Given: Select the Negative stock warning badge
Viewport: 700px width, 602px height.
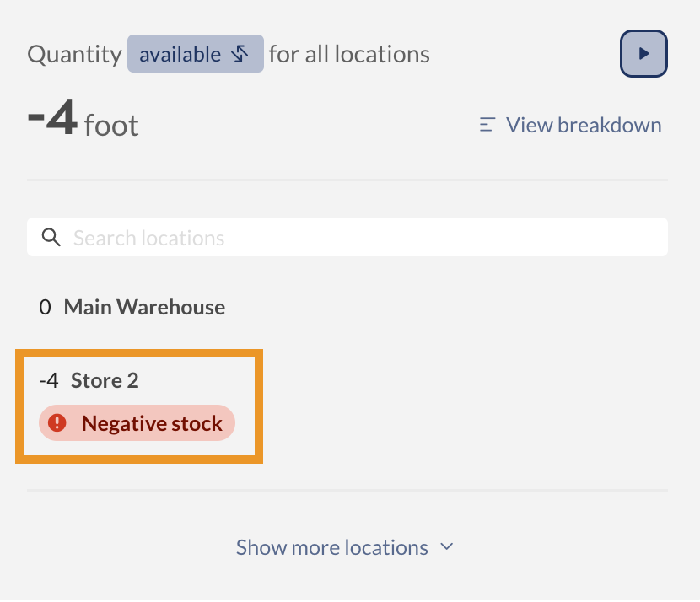Looking at the screenshot, I should pos(137,422).
